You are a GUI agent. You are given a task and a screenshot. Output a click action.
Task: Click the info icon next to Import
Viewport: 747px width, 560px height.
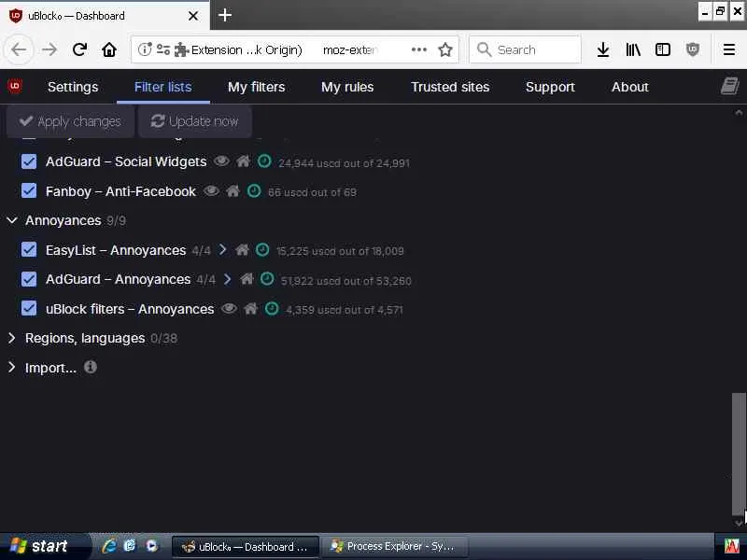[x=90, y=367]
